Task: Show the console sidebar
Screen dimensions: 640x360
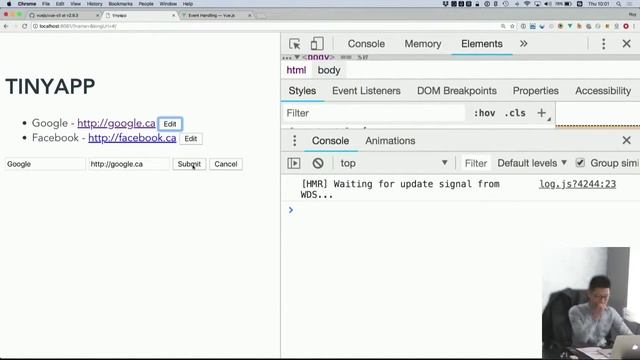Action: (x=294, y=163)
